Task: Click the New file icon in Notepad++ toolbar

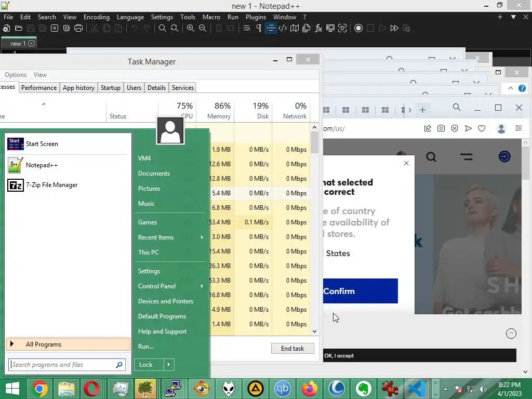Action: (x=6, y=28)
